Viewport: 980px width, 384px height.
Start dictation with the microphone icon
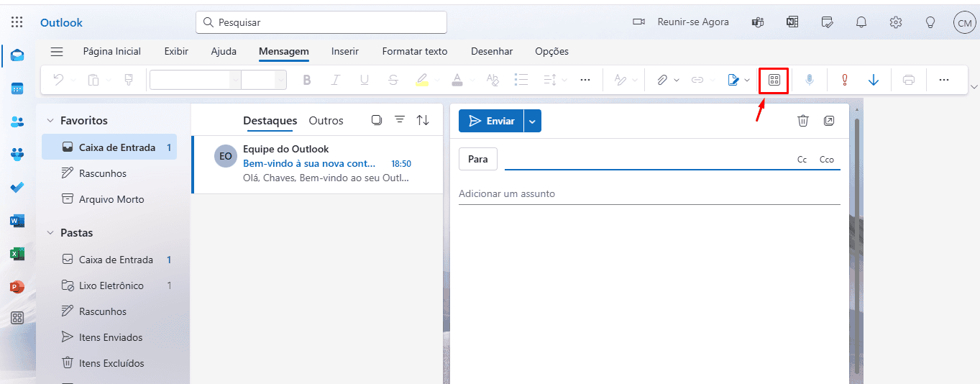[x=810, y=80]
